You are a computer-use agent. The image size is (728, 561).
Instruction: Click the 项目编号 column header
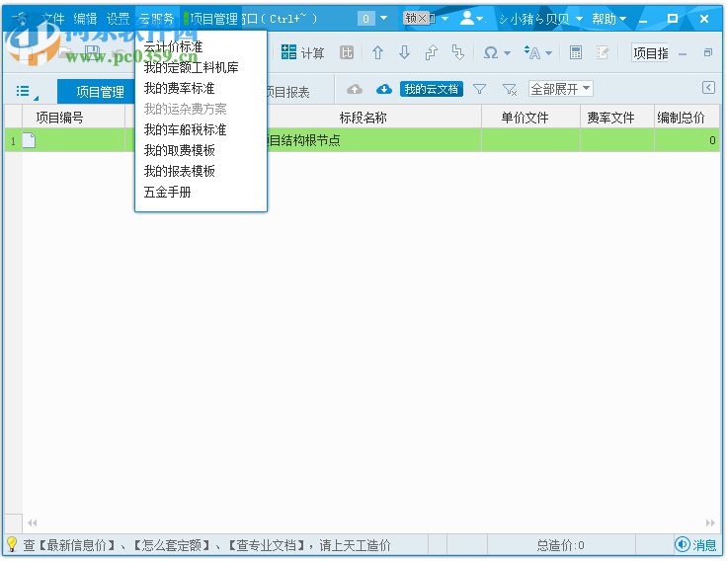(x=59, y=118)
